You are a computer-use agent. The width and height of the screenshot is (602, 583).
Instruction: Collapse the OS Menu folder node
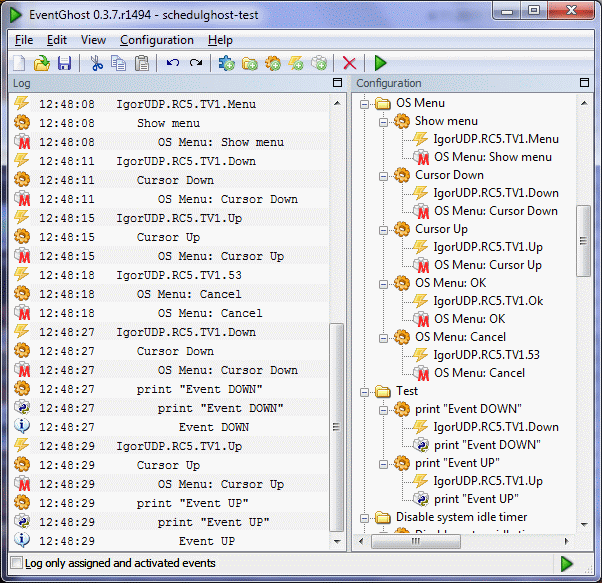click(x=364, y=104)
